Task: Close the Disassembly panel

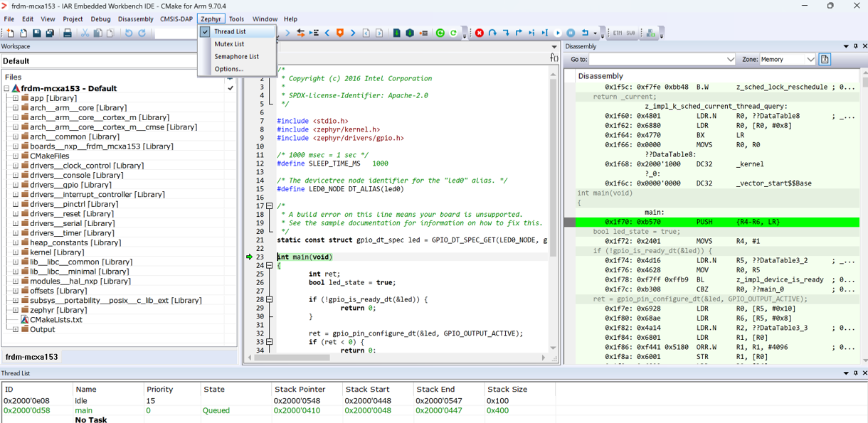Action: [864, 46]
